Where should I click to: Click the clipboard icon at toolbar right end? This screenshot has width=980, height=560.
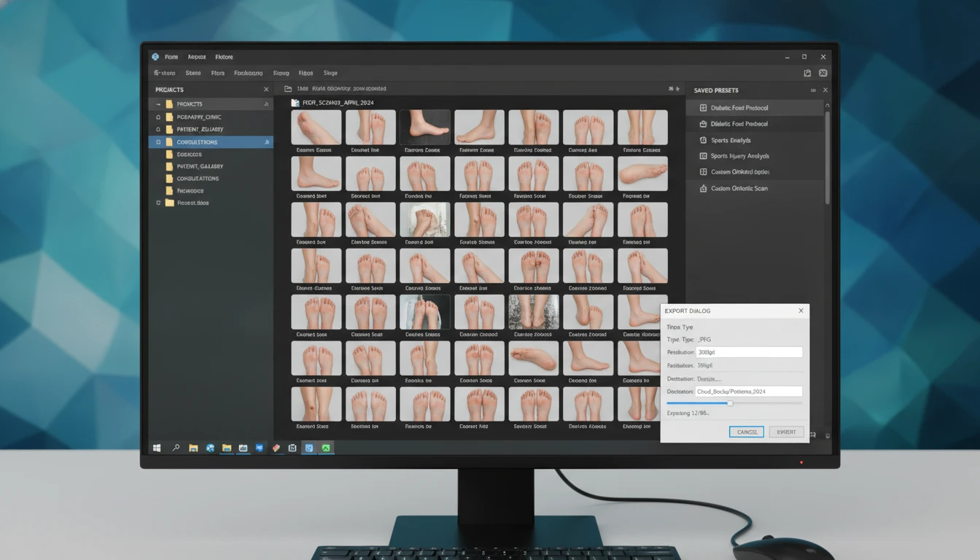[807, 73]
